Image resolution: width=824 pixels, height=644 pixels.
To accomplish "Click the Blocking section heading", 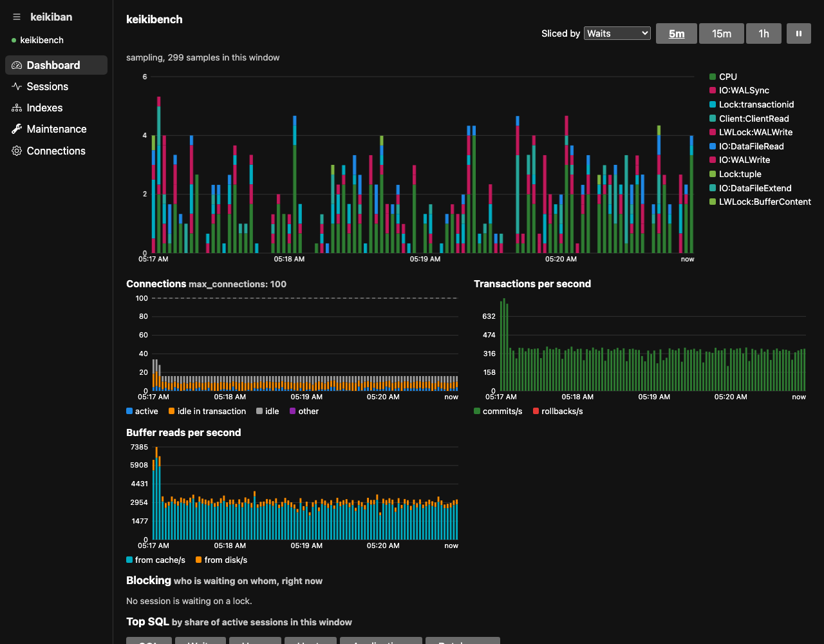I will tap(149, 580).
